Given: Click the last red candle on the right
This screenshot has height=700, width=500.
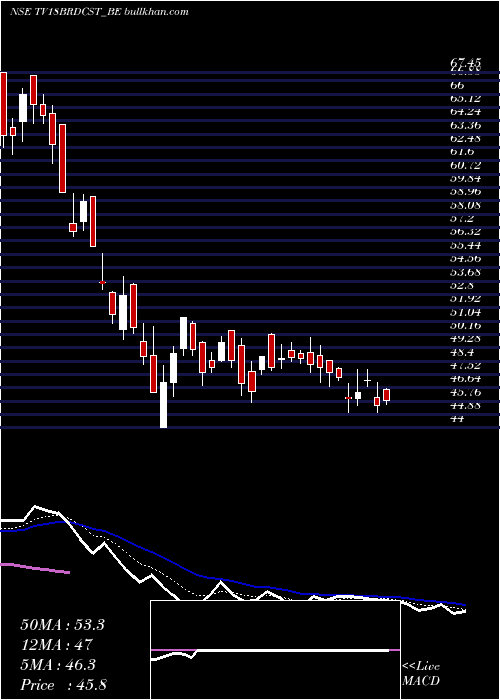Looking at the screenshot, I should 387,395.
